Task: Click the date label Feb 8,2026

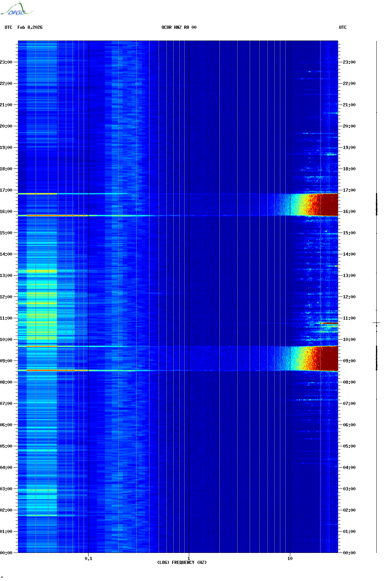Action: point(30,27)
